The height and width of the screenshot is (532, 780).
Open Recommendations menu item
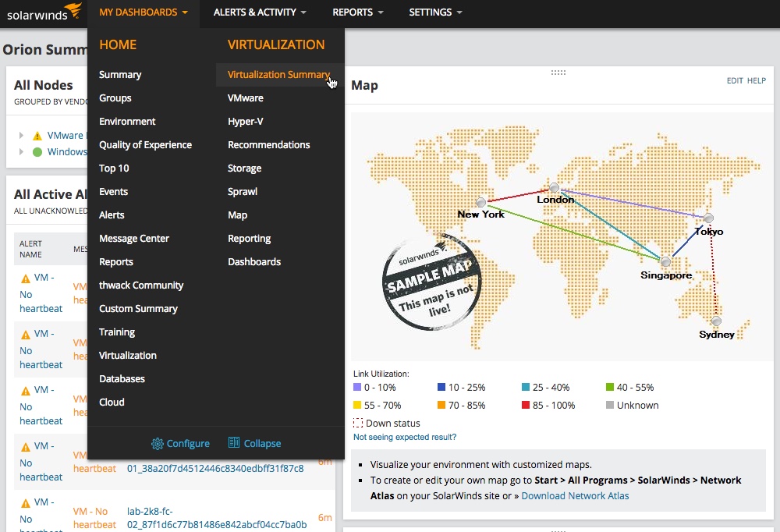268,145
